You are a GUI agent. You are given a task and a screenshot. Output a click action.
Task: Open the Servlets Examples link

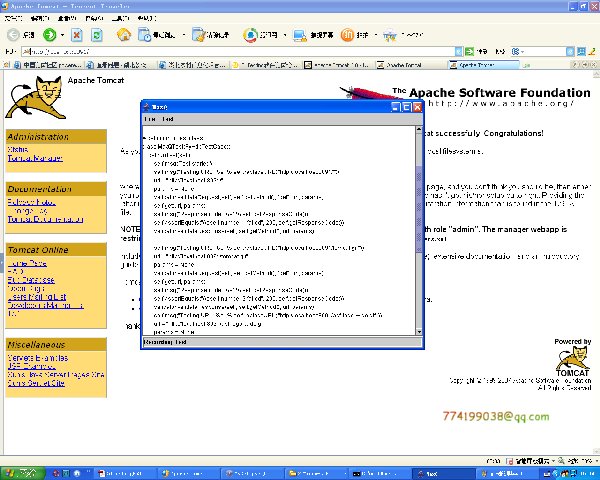tap(38, 358)
